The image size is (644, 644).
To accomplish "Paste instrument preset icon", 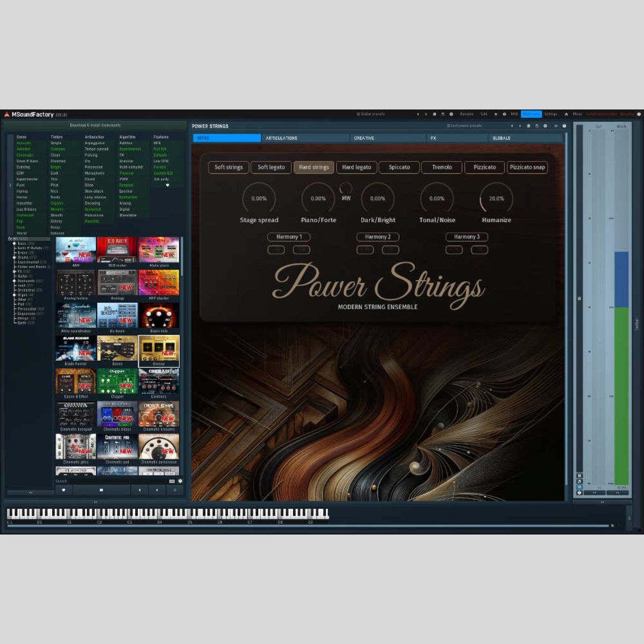I will (x=537, y=126).
